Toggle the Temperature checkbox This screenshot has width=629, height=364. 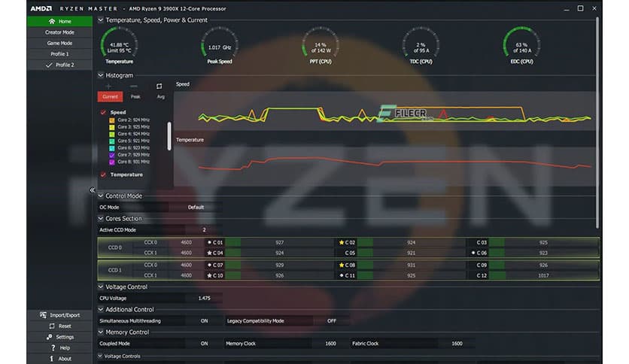[103, 174]
